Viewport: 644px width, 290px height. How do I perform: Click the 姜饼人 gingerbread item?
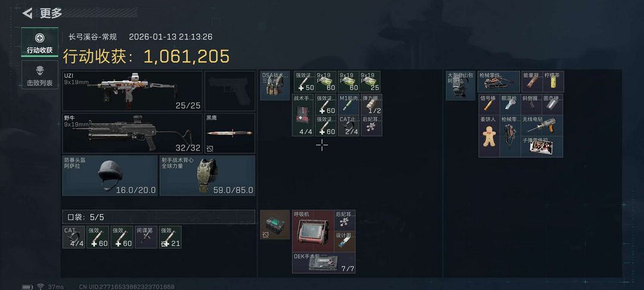(489, 136)
